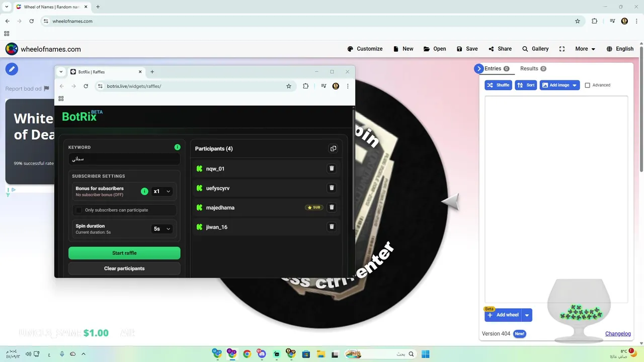Click the Add wheel button

point(503,315)
